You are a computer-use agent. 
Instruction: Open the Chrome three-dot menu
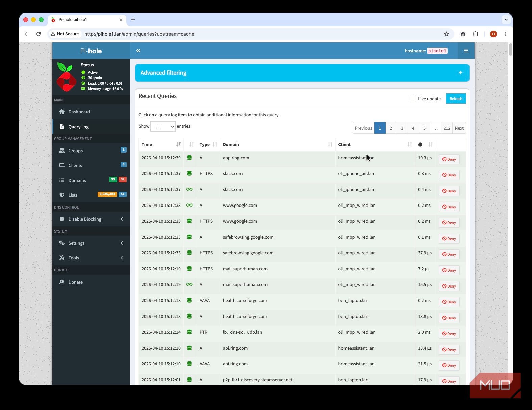click(506, 34)
